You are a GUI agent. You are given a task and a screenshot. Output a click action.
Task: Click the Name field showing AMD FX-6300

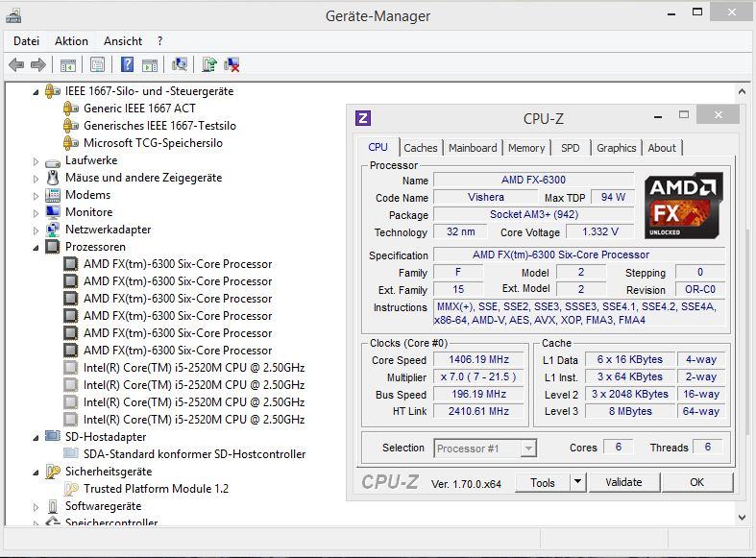(x=533, y=180)
